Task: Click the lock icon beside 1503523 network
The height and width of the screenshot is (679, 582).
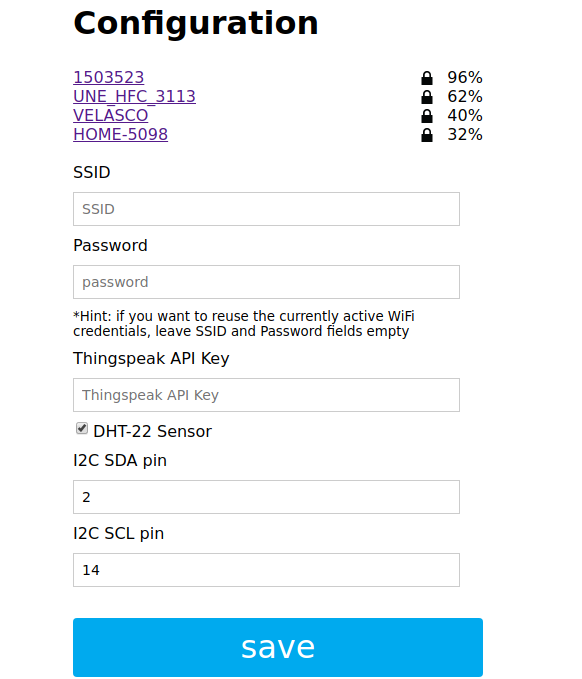Action: (x=427, y=78)
